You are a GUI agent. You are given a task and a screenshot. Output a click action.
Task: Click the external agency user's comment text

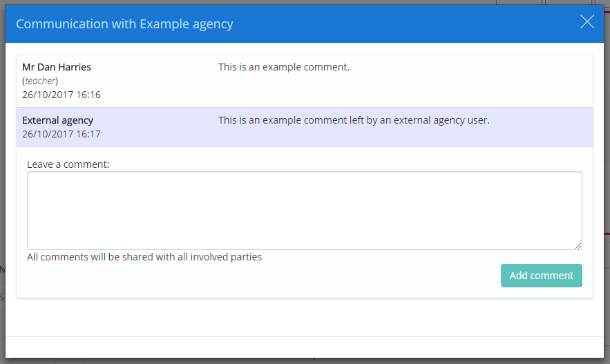pos(354,121)
